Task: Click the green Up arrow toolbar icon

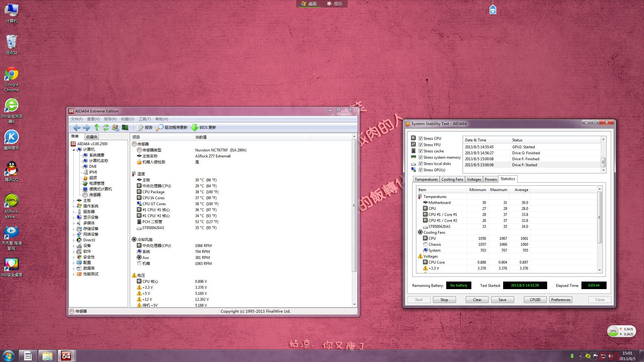Action: (x=97, y=127)
